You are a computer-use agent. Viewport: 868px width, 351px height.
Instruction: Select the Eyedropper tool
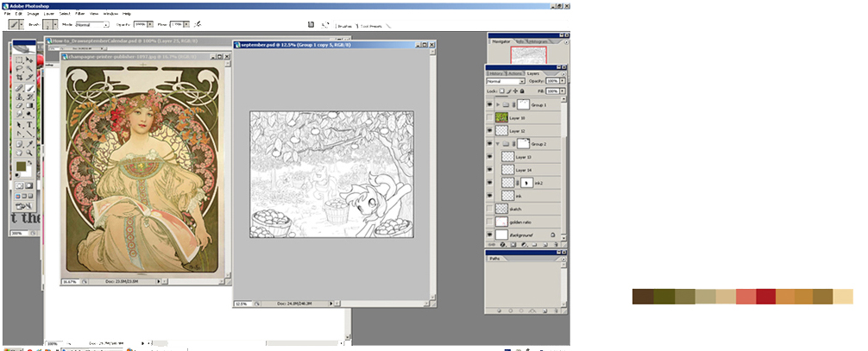30,144
